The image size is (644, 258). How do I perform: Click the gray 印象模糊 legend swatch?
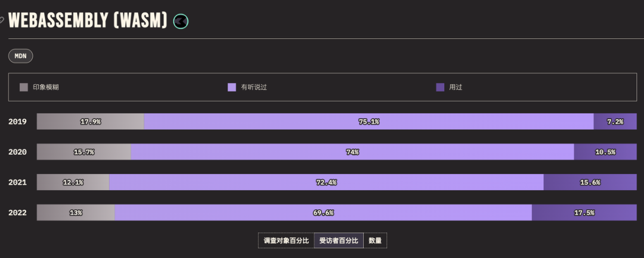point(24,87)
